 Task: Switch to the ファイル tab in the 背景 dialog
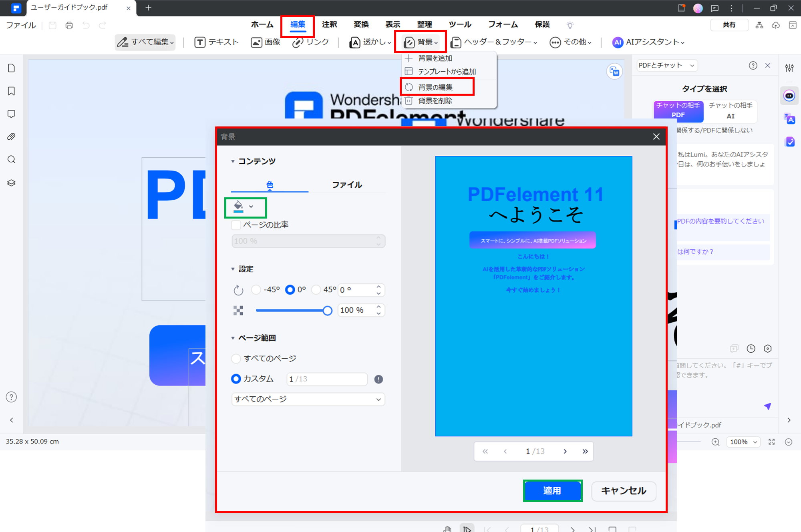347,185
